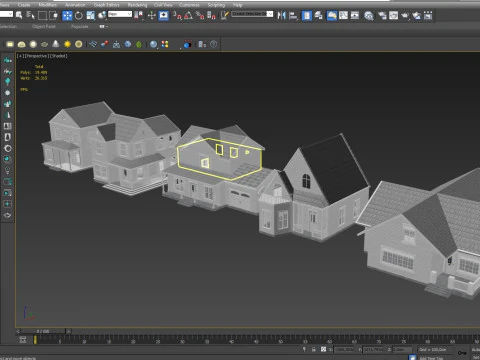This screenshot has height=360, width=480.
Task: Activate the Select and Move tool
Action: (67, 15)
